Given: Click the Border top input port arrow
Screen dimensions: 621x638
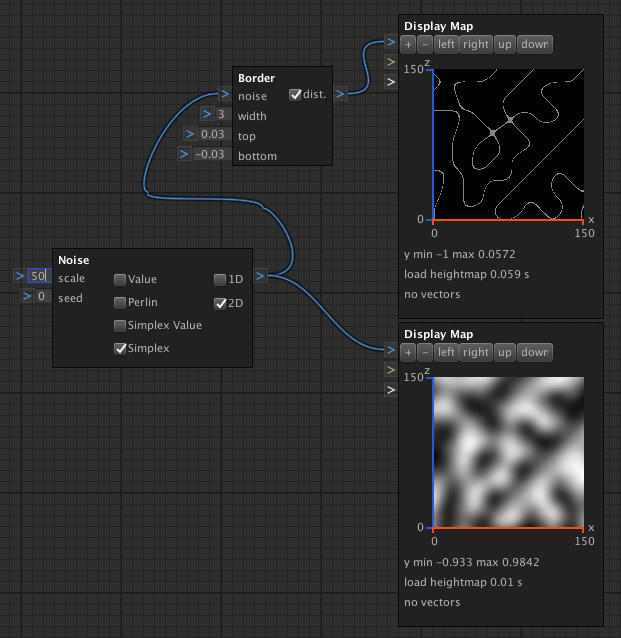Looking at the screenshot, I should (190, 134).
